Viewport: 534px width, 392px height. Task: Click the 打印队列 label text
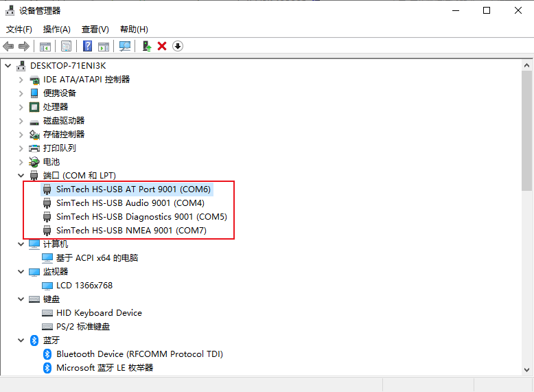click(60, 148)
